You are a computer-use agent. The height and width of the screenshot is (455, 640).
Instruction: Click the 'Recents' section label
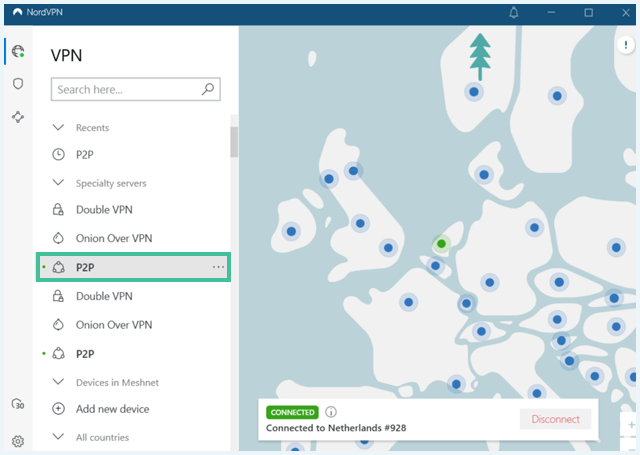(x=92, y=128)
